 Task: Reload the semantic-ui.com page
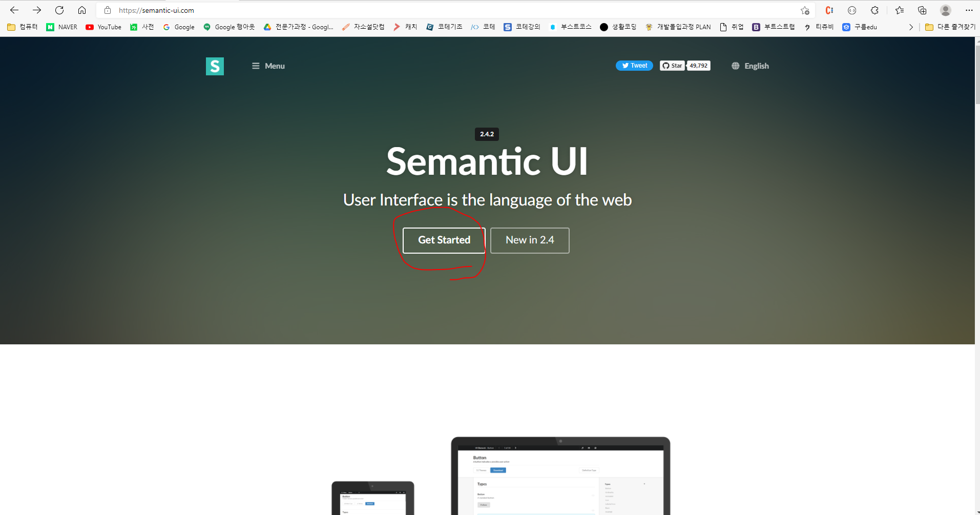click(59, 10)
